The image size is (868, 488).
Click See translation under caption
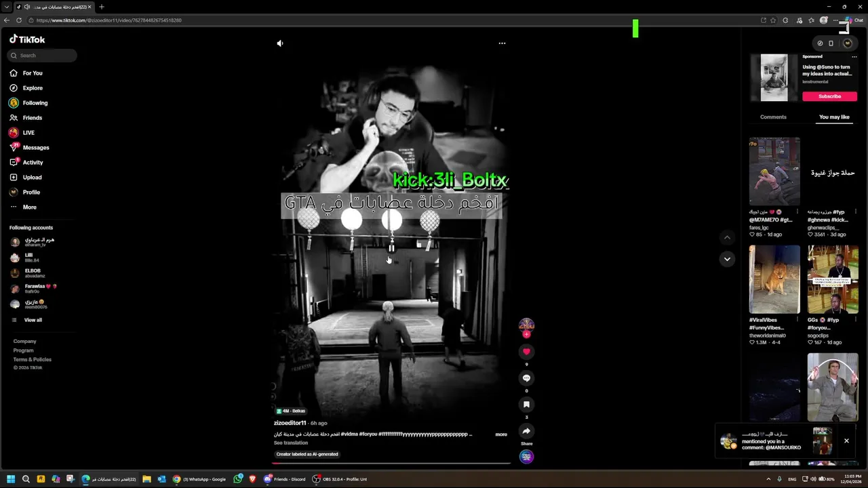click(x=290, y=443)
